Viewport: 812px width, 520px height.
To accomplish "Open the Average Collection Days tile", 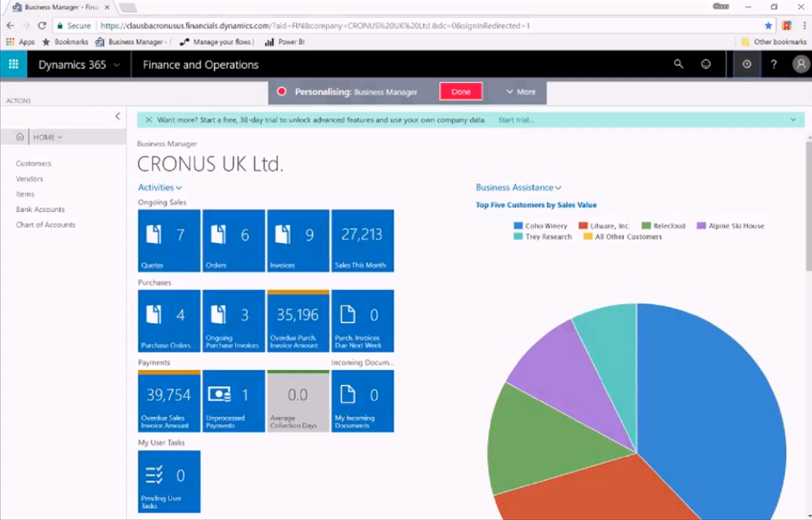I will pyautogui.click(x=298, y=401).
